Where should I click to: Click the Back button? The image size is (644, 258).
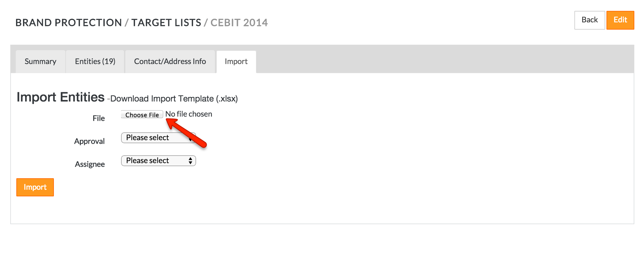tap(589, 20)
